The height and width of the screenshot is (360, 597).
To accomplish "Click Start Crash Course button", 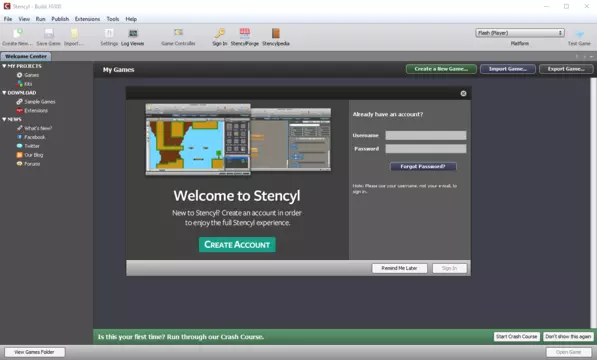I will [517, 336].
